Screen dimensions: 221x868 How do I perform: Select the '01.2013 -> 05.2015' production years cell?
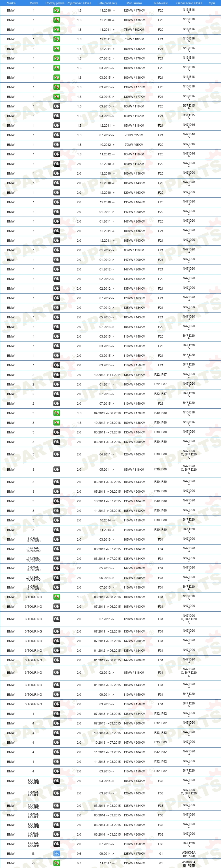(107, 685)
